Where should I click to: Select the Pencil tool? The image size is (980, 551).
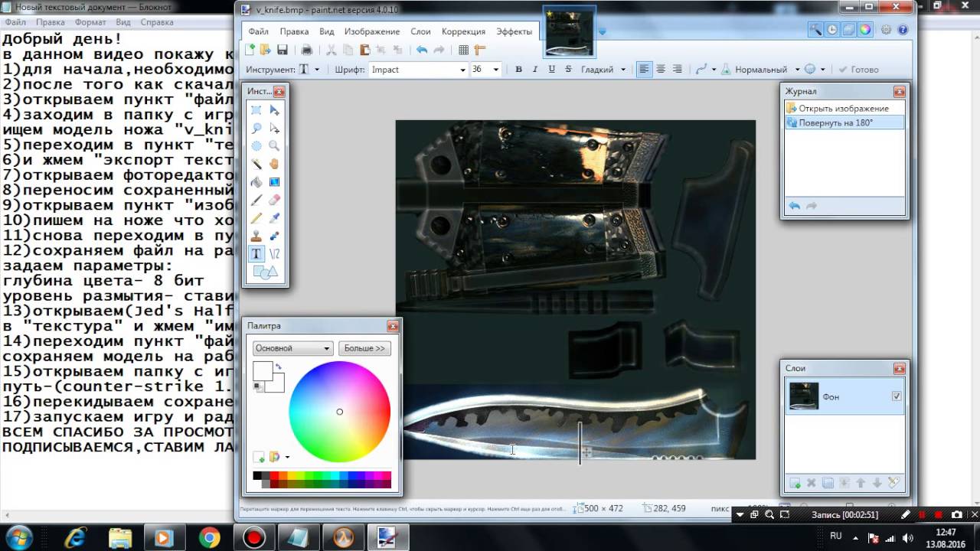(256, 218)
